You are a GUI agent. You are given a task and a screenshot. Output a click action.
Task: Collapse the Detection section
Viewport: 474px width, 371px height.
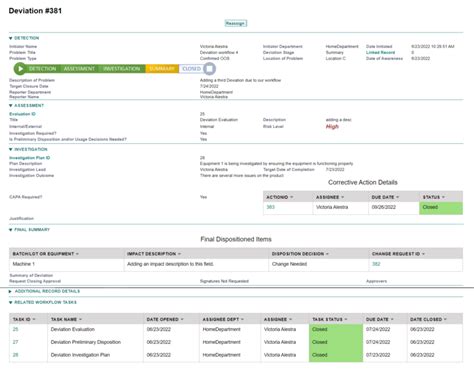pos(11,38)
